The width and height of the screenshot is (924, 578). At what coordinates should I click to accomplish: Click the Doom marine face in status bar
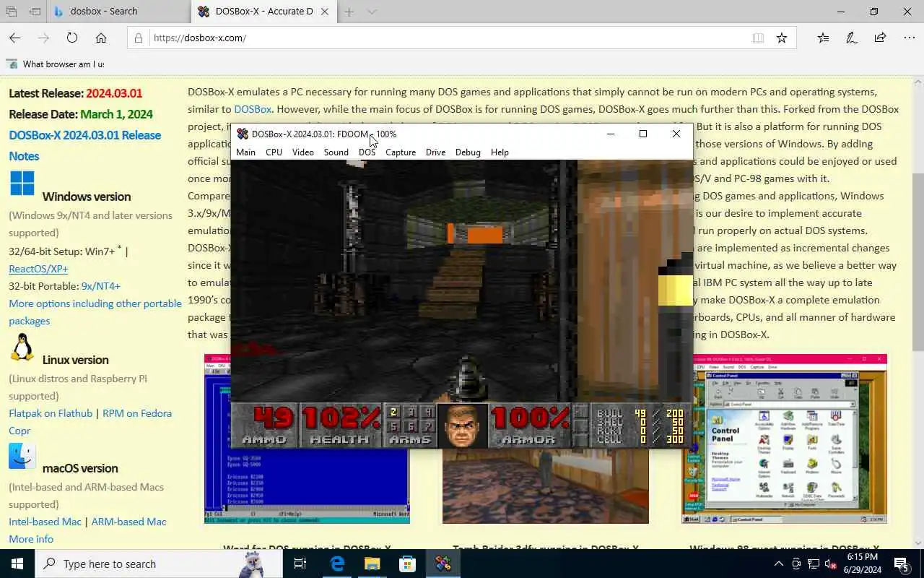[462, 426]
